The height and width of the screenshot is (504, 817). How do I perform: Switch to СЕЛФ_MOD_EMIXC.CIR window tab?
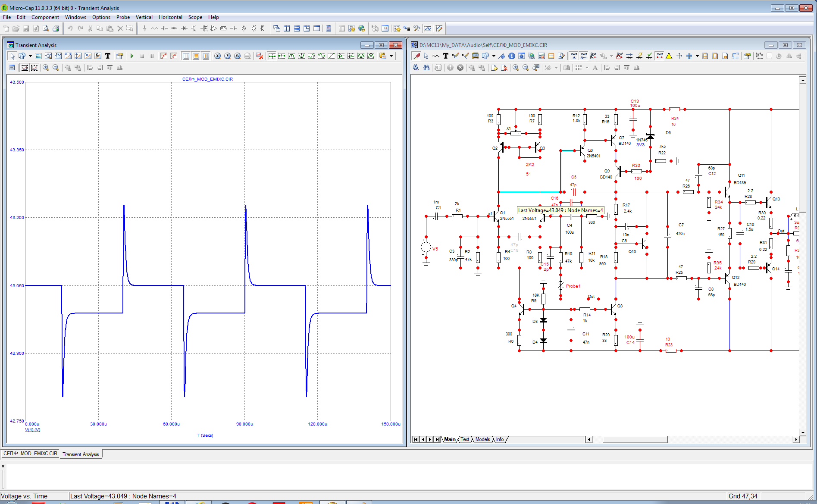click(30, 454)
